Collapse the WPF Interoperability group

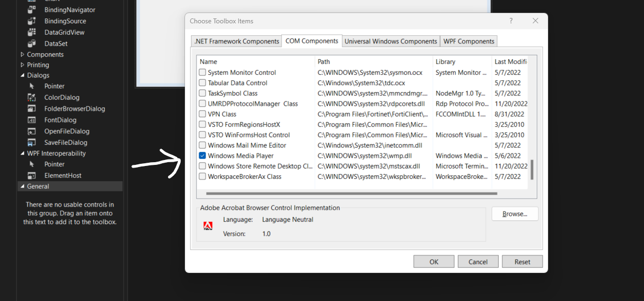point(22,153)
